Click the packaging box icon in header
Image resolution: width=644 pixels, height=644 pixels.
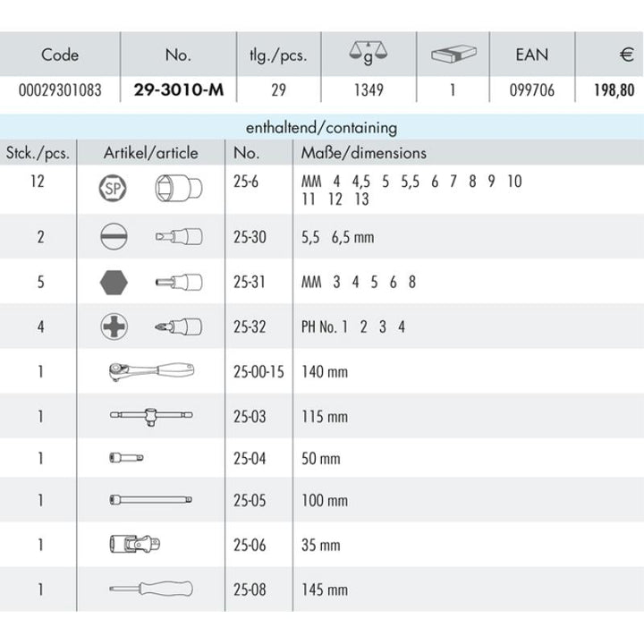[x=453, y=55]
